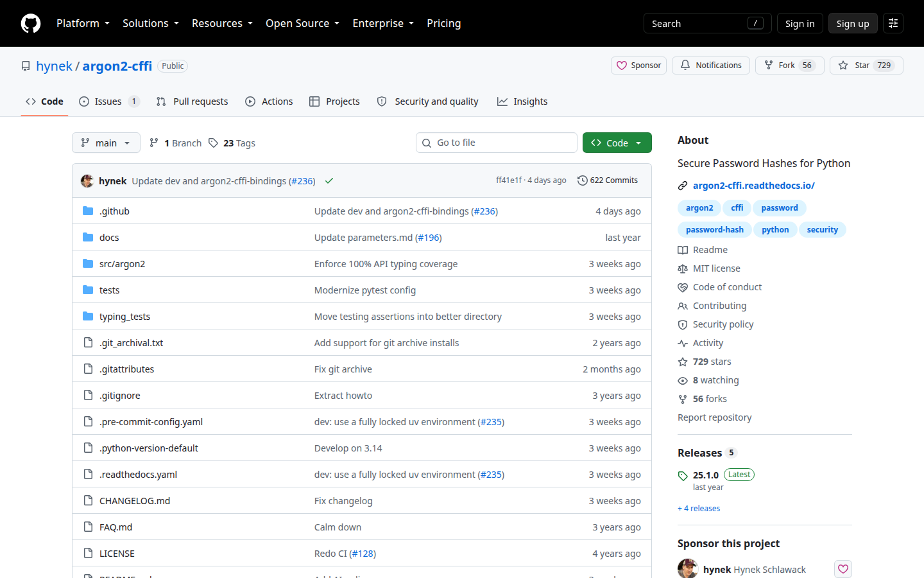Image resolution: width=924 pixels, height=578 pixels.
Task: Switch to the Security and quality tab
Action: click(427, 101)
